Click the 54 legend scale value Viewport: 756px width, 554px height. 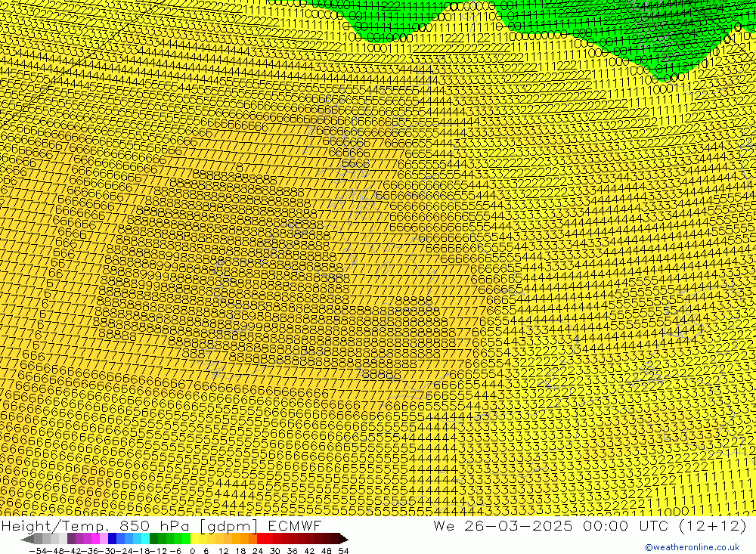click(x=343, y=550)
